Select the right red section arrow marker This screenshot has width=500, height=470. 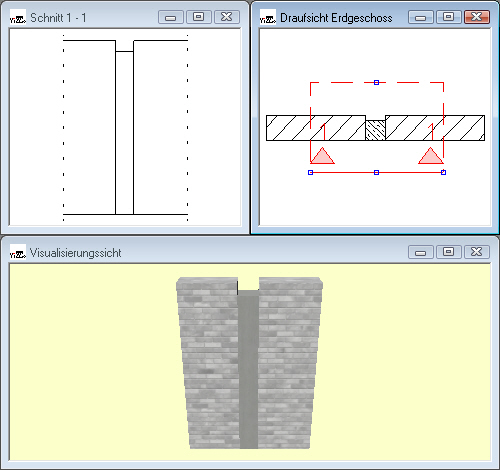431,156
